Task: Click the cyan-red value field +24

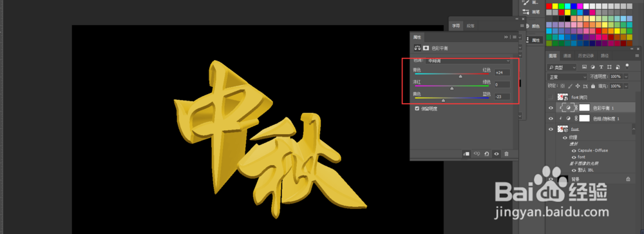Action: tap(502, 72)
